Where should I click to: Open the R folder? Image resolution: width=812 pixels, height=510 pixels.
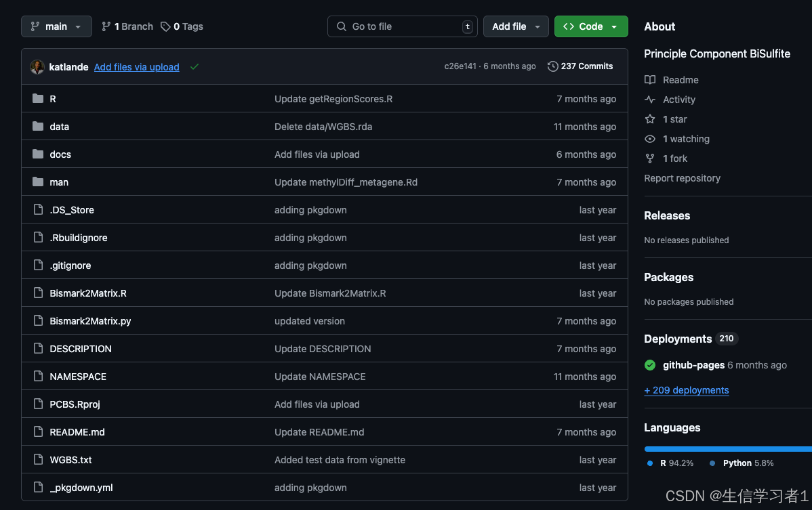(x=53, y=99)
